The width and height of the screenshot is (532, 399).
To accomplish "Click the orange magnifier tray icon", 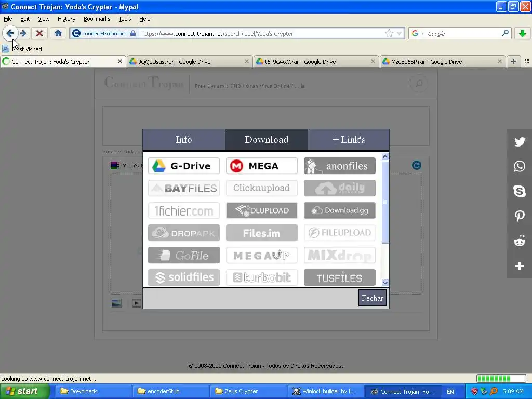I will pyautogui.click(x=494, y=391).
